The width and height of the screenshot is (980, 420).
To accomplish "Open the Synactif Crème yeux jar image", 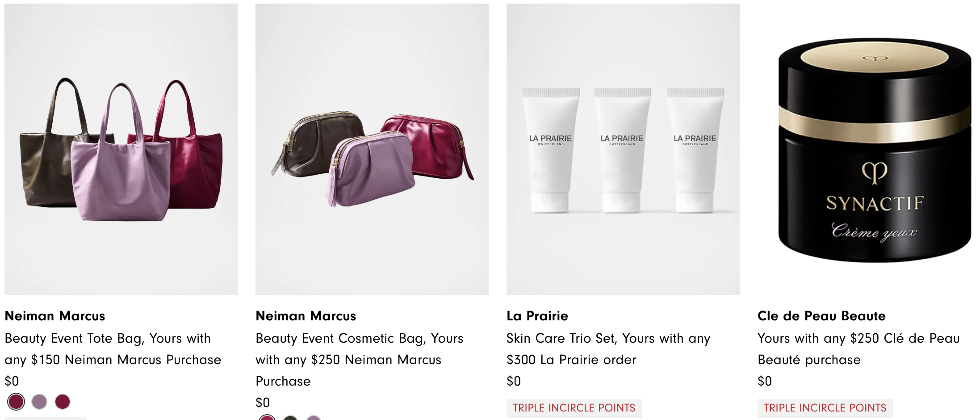I will tap(874, 149).
